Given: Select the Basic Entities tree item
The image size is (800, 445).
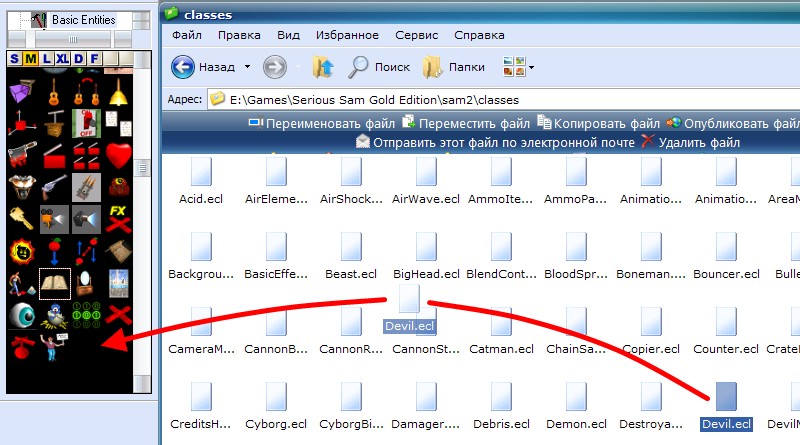Looking at the screenshot, I should (x=84, y=20).
